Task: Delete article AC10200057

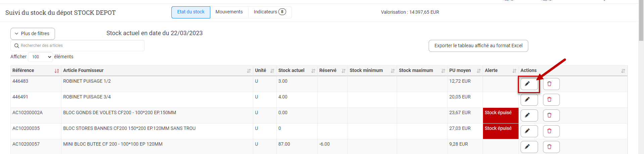Action: [x=551, y=147]
